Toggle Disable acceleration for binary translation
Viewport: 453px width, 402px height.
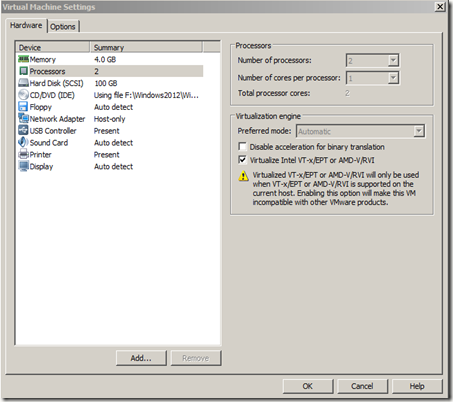[243, 147]
